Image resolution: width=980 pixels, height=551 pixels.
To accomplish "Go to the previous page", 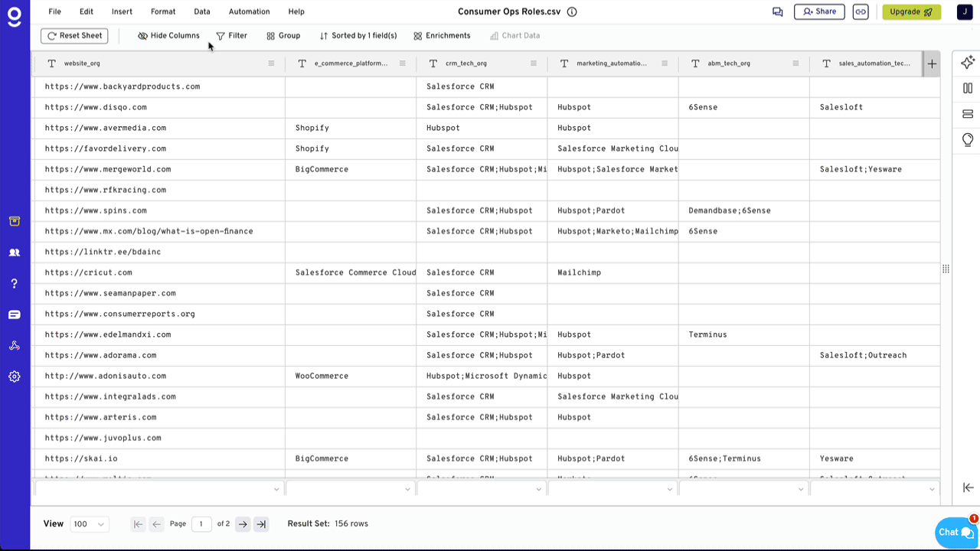I will click(x=156, y=524).
